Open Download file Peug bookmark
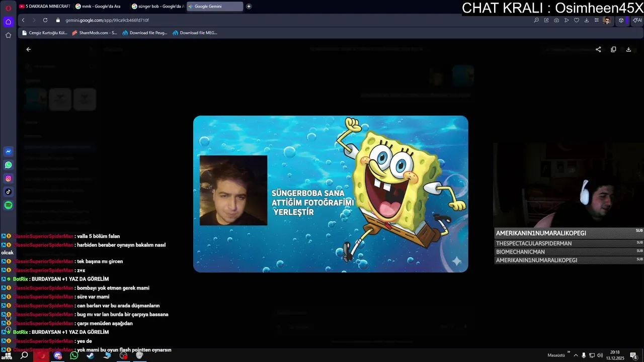644x362 pixels. tap(145, 33)
